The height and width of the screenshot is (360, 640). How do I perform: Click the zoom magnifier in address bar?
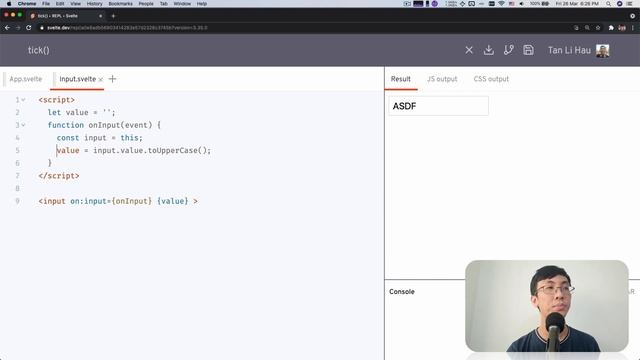tap(587, 28)
